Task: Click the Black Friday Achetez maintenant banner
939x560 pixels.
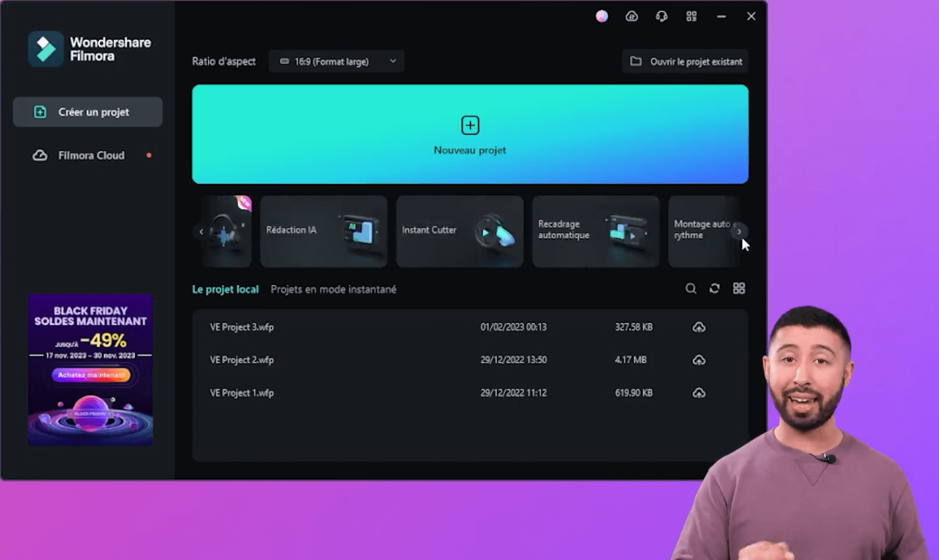Action: (90, 375)
